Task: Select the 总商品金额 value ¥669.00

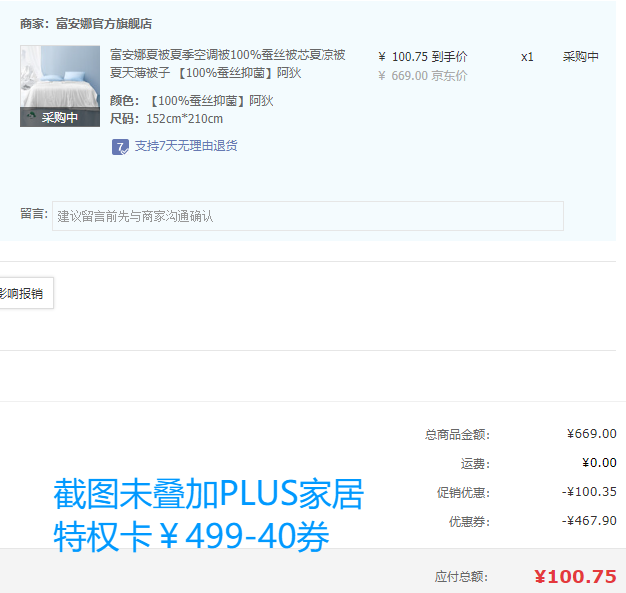Action: pyautogui.click(x=592, y=434)
